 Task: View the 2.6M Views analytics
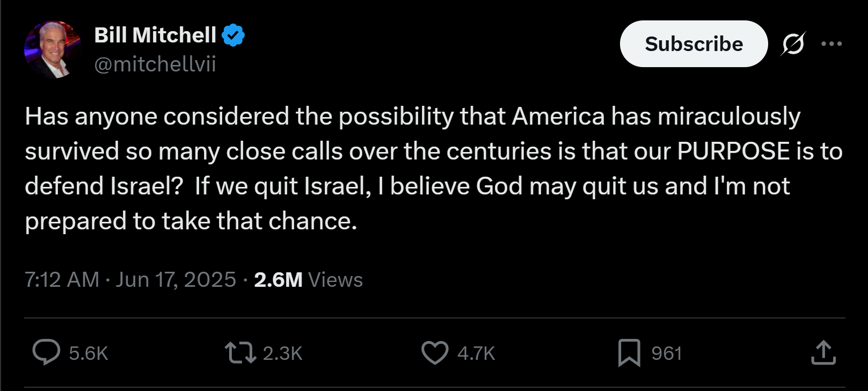(308, 280)
